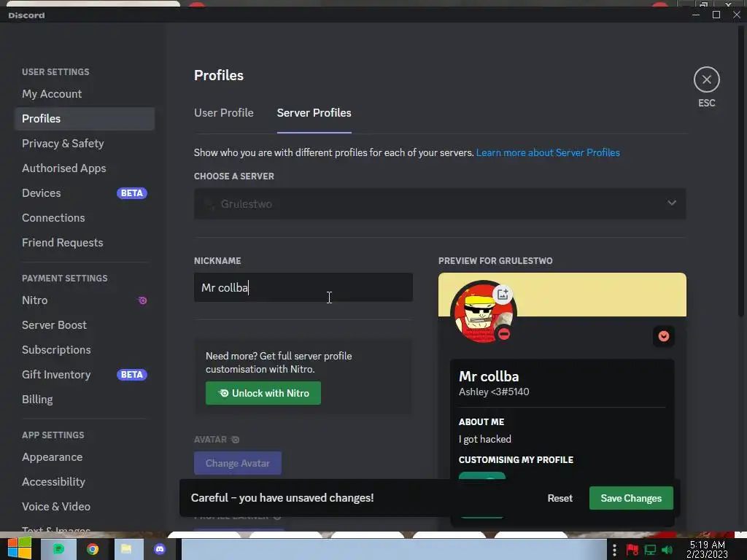Click the settings page vertical scrollbar
This screenshot has height=560, width=747.
tap(741, 171)
